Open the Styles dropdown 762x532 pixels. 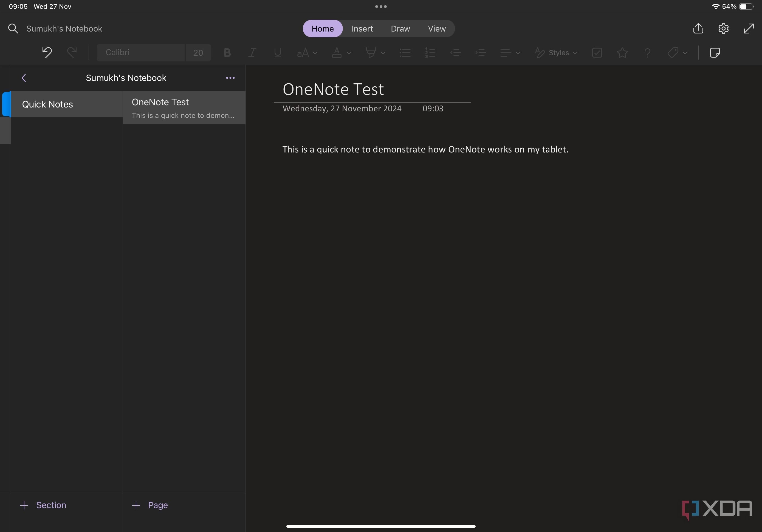(x=557, y=53)
